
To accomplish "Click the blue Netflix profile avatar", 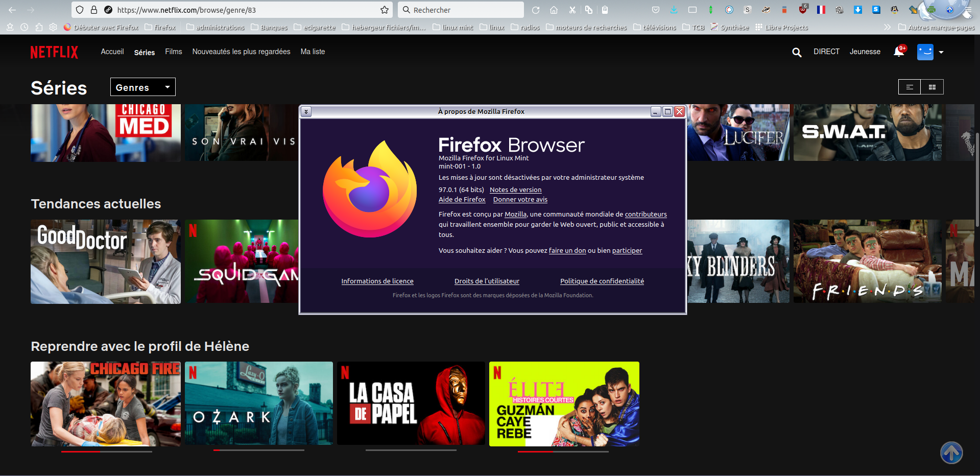I will coord(925,52).
